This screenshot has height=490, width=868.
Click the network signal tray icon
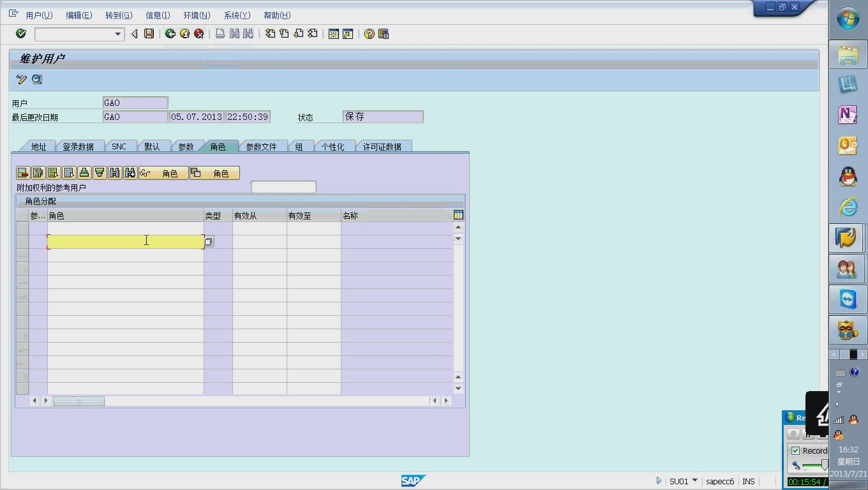click(839, 420)
